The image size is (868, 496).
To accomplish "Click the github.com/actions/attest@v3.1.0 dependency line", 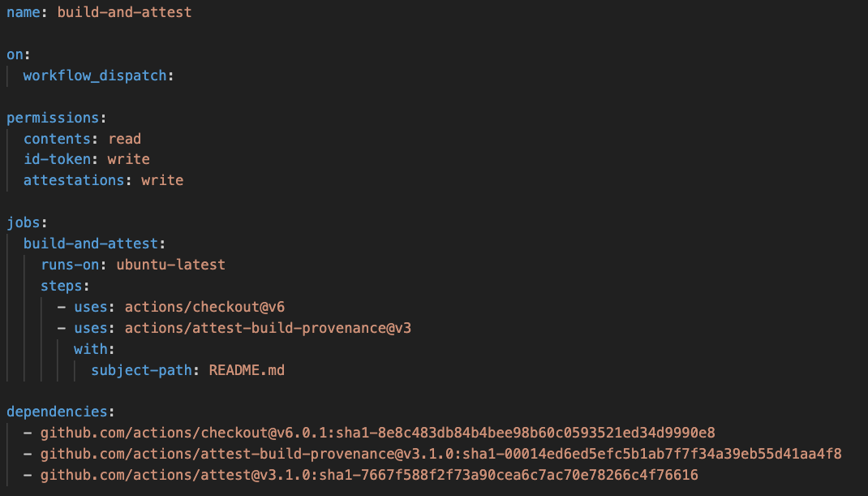I will tap(369, 475).
